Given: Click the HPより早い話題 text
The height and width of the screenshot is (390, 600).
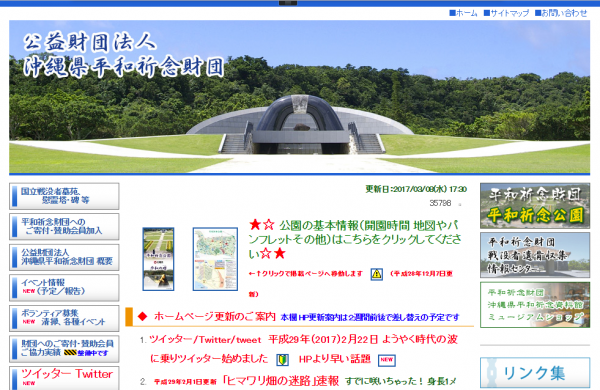Looking at the screenshot, I should 334,359.
